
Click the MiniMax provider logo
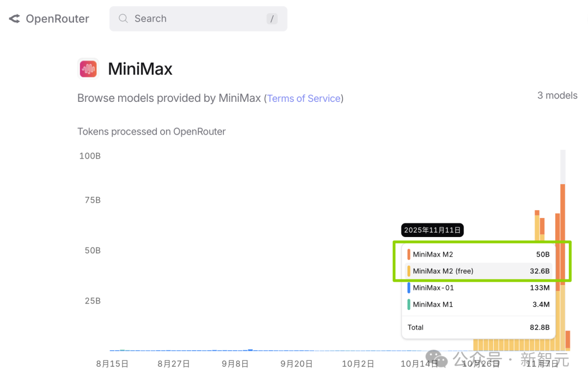[x=88, y=69]
